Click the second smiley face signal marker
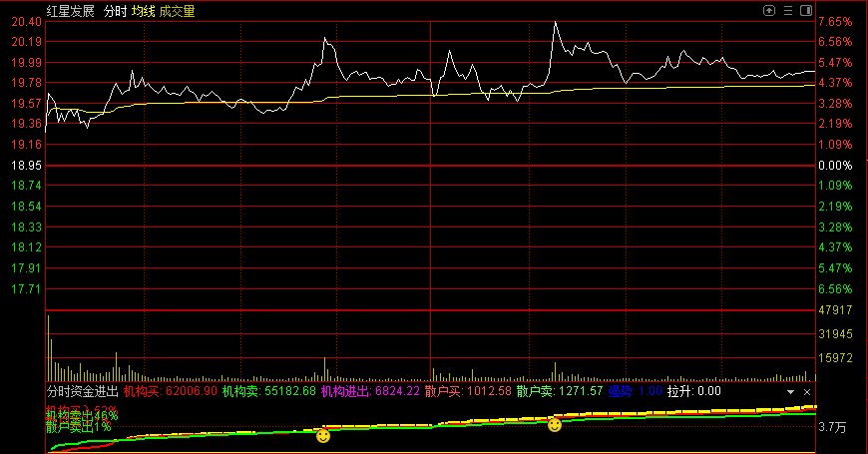Screen dimensions: 868x454 (555, 425)
